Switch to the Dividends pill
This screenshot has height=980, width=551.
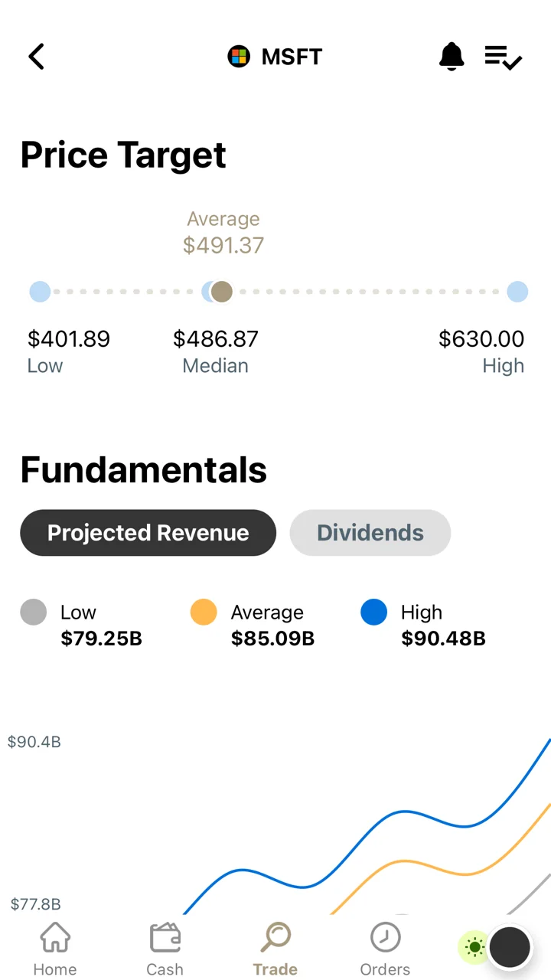point(370,533)
